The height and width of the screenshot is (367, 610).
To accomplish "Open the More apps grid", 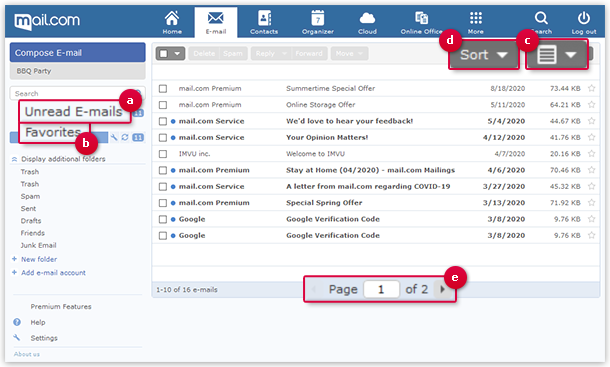I will point(476,23).
